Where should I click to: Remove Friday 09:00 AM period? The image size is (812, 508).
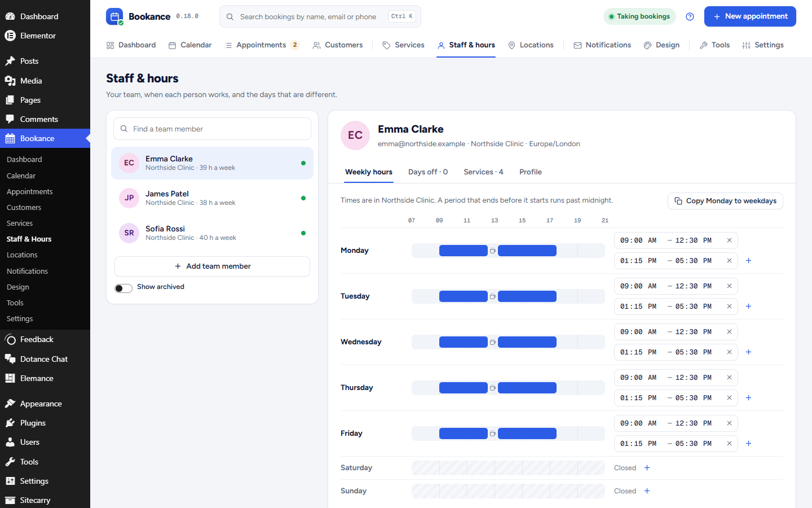[729, 423]
